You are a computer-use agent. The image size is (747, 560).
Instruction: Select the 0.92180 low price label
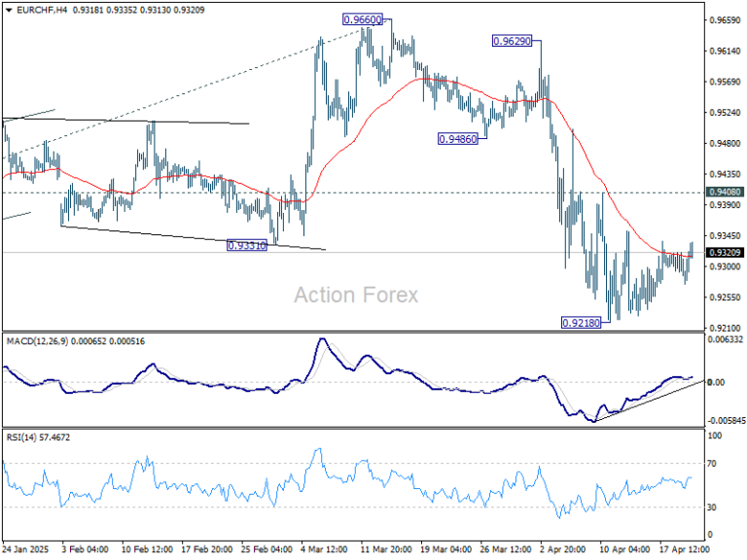click(x=582, y=323)
